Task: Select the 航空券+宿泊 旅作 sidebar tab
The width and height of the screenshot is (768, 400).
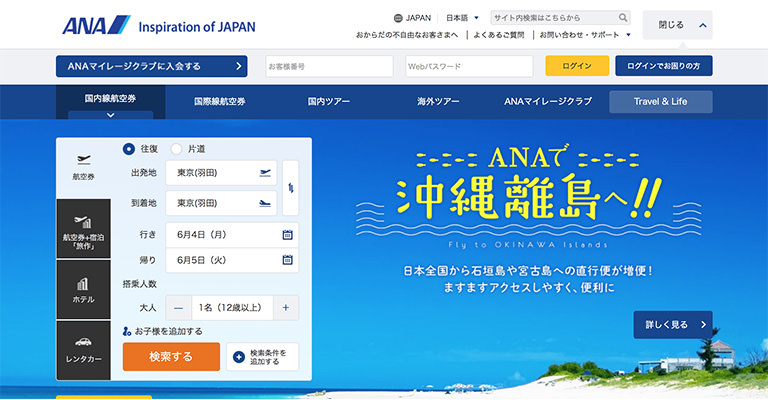Action: pyautogui.click(x=83, y=229)
